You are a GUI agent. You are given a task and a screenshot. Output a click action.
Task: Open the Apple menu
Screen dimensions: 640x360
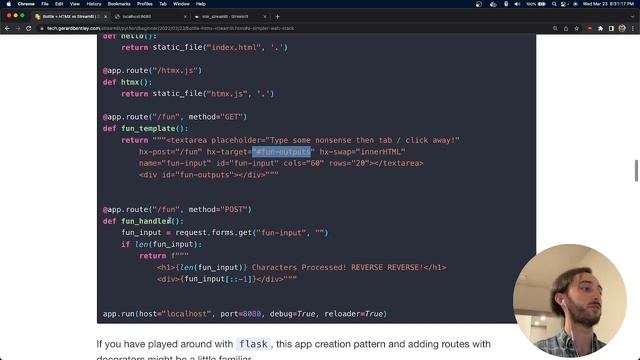pyautogui.click(x=9, y=4)
